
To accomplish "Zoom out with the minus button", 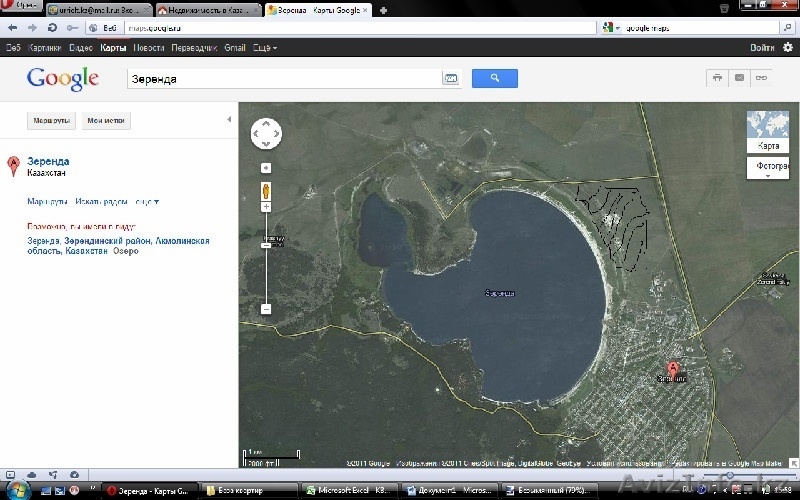I will 266,309.
